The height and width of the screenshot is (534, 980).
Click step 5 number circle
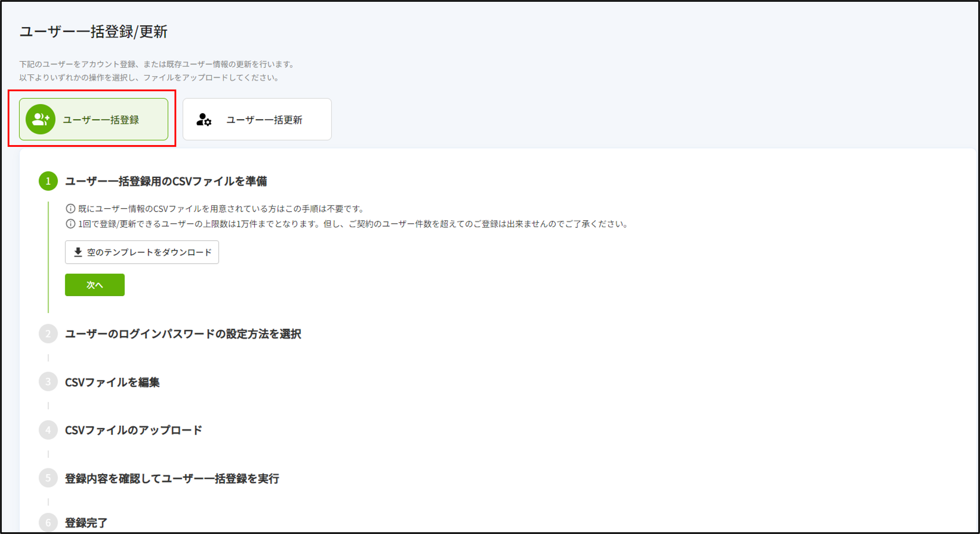point(48,478)
